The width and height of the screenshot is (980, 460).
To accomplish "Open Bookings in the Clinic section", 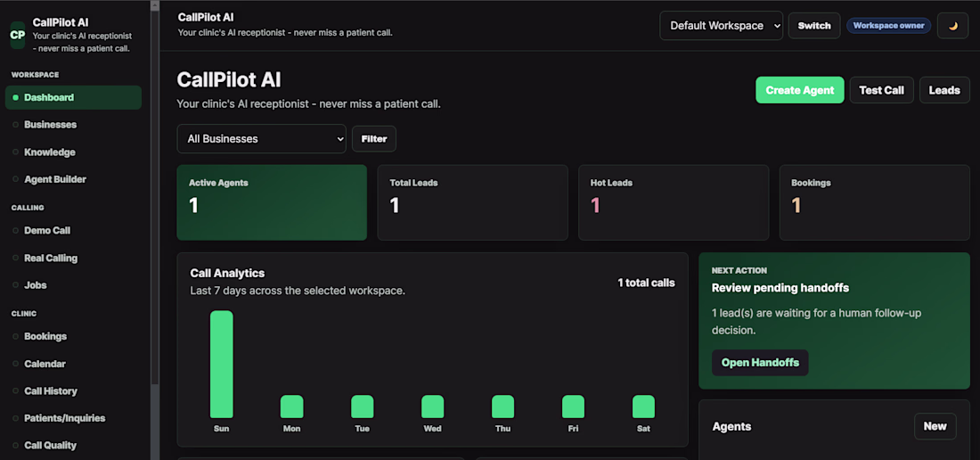I will point(73,336).
